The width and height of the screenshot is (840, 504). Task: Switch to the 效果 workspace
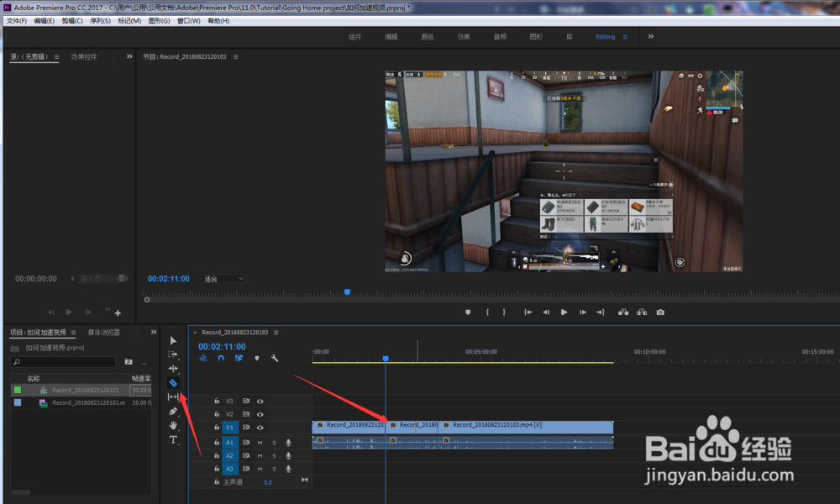[x=464, y=37]
